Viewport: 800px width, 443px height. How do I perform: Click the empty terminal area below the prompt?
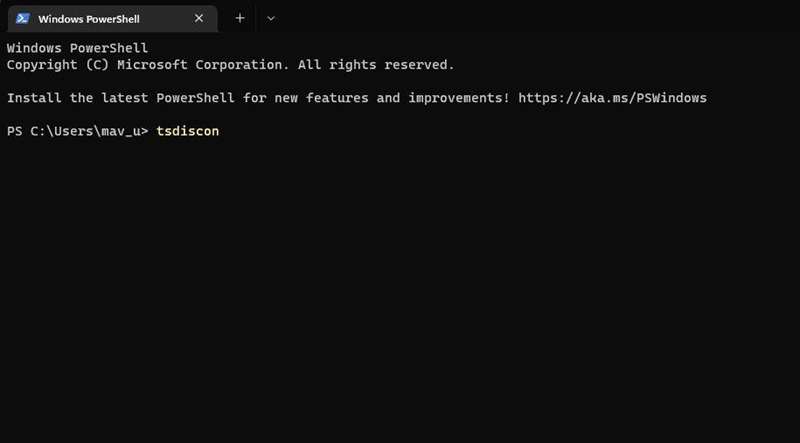click(400, 300)
